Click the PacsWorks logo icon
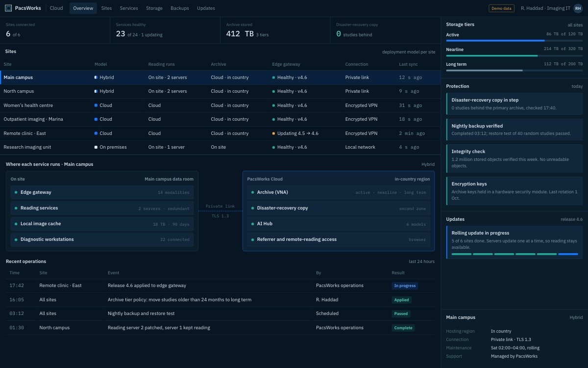This screenshot has height=368, width=588. pyautogui.click(x=8, y=8)
